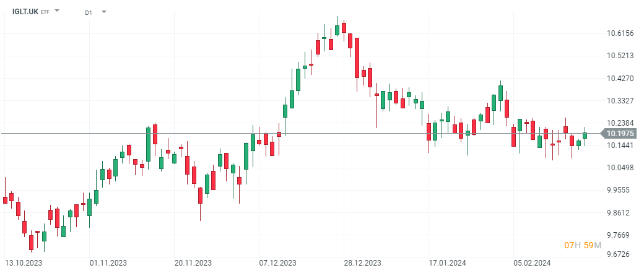
Task: Select the ETF instrument type label
Action: 45,12
